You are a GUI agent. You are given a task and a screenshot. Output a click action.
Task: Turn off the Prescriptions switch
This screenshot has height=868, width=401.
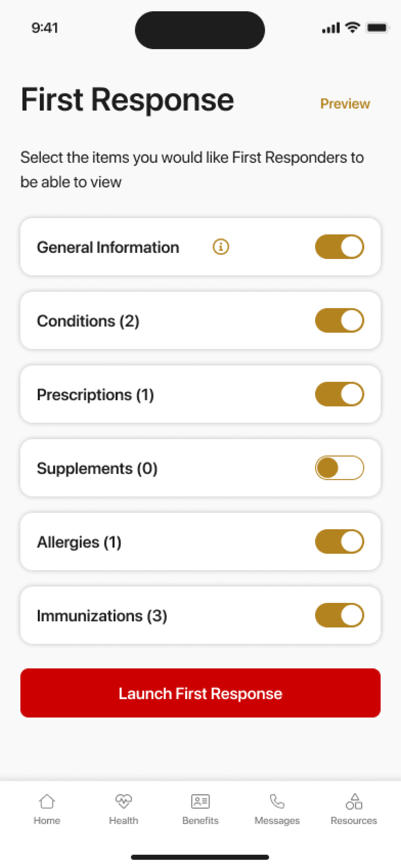tap(339, 394)
